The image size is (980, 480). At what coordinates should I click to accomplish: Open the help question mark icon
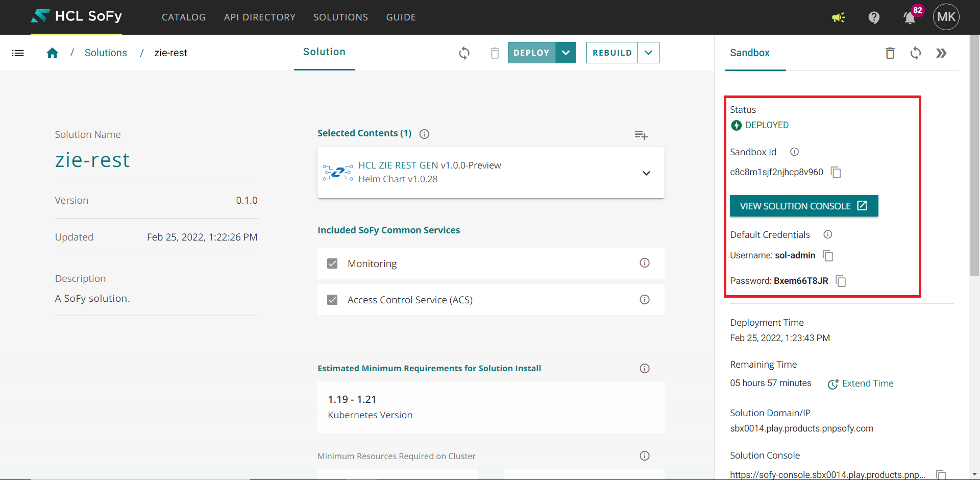coord(874,18)
